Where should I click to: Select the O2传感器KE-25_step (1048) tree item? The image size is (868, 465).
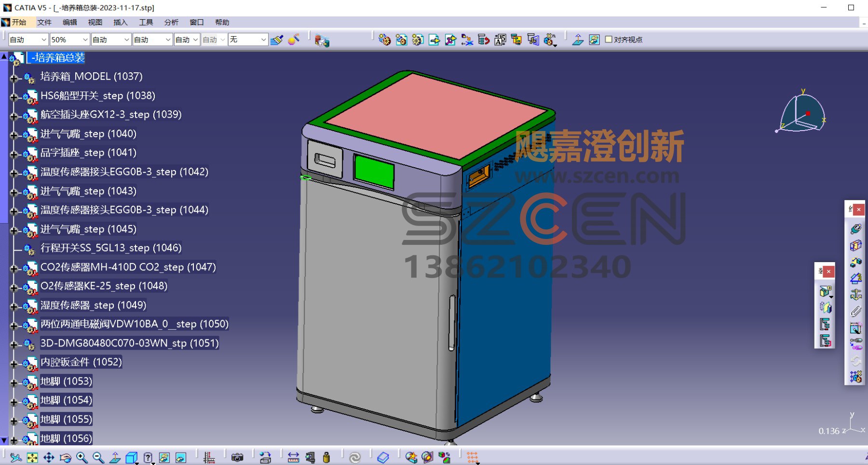click(104, 286)
